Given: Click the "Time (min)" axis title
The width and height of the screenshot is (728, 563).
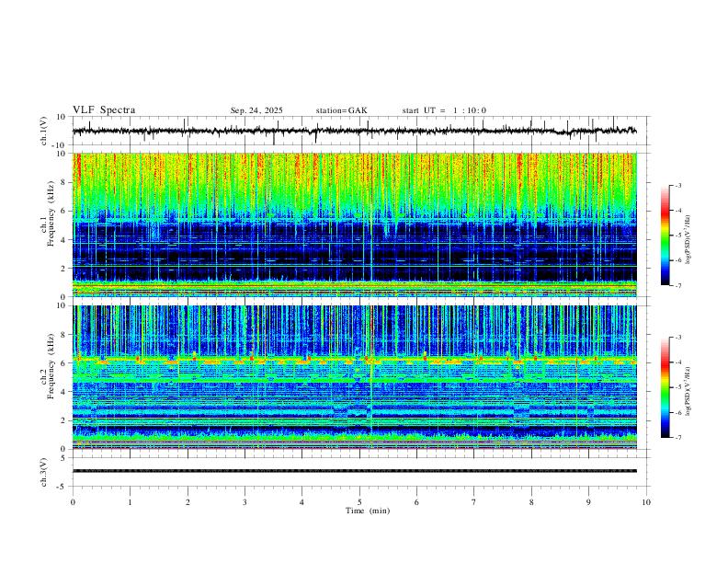Looking at the screenshot, I should click(x=368, y=511).
